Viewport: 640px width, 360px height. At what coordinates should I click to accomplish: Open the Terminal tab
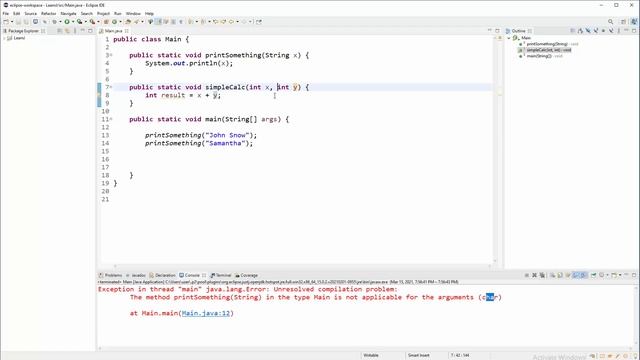tap(221, 276)
